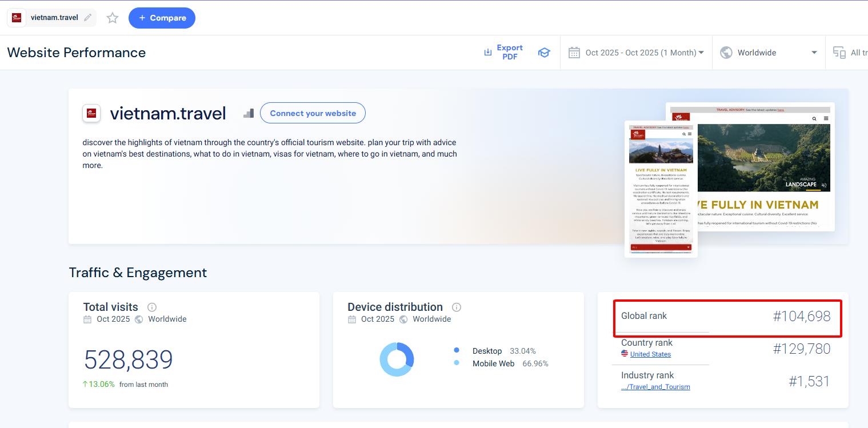Toggle the Mobile Web legend dot
Screen dimensions: 868x428
pyautogui.click(x=455, y=363)
